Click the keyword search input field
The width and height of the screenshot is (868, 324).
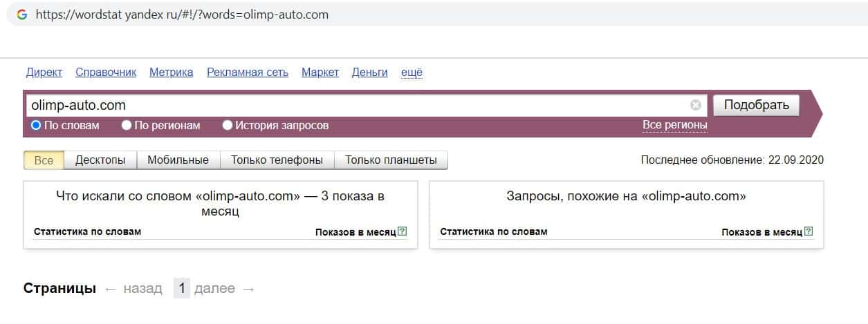356,106
